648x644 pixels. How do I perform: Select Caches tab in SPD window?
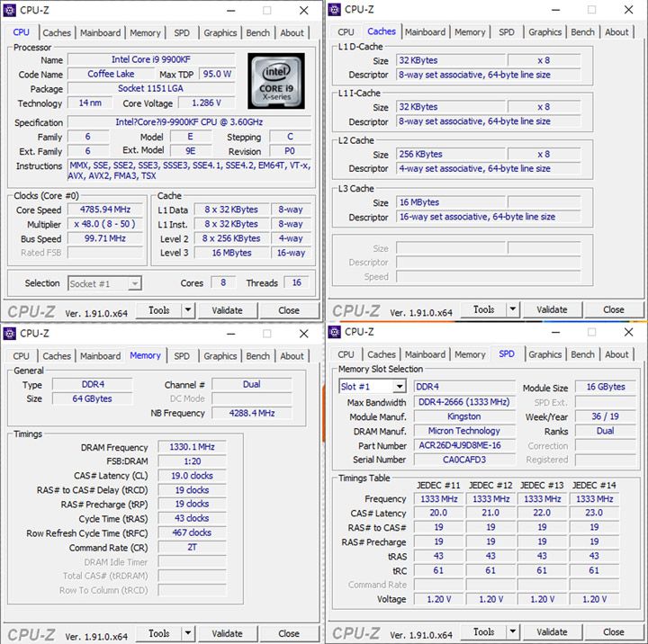[x=382, y=354]
